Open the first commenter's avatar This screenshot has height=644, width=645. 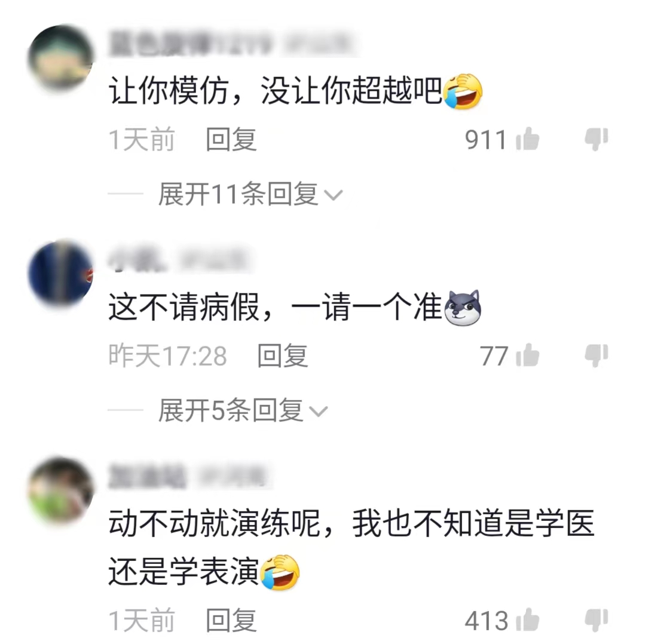click(61, 57)
